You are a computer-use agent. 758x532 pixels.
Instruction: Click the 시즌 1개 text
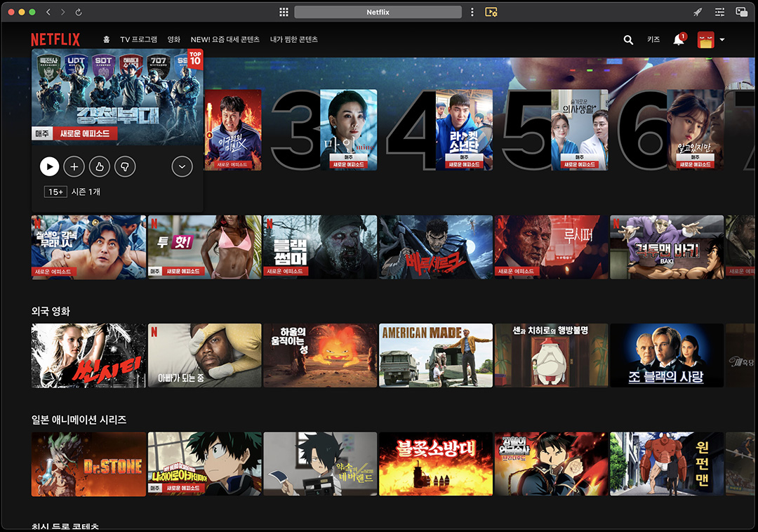tap(86, 192)
